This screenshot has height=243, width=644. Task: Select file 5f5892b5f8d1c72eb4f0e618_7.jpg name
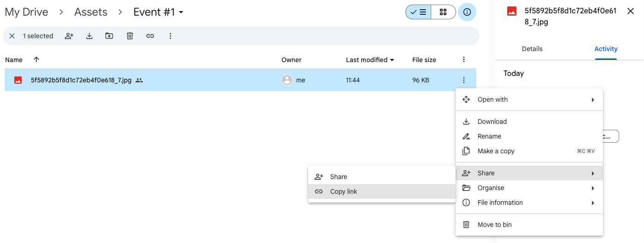click(81, 80)
